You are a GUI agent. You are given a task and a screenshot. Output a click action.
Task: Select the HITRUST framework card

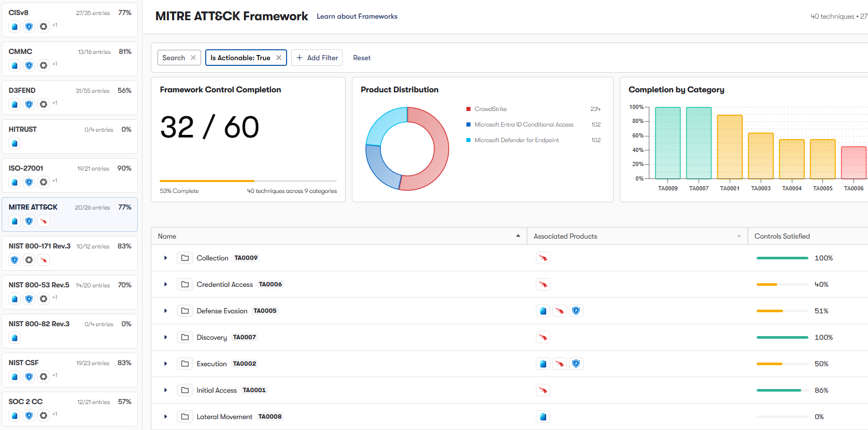pyautogui.click(x=69, y=136)
